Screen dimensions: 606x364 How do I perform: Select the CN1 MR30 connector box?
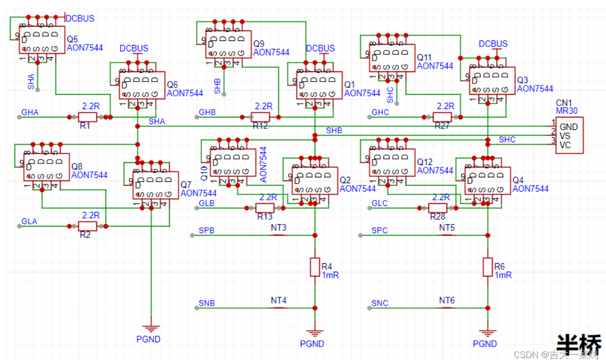[x=569, y=135]
